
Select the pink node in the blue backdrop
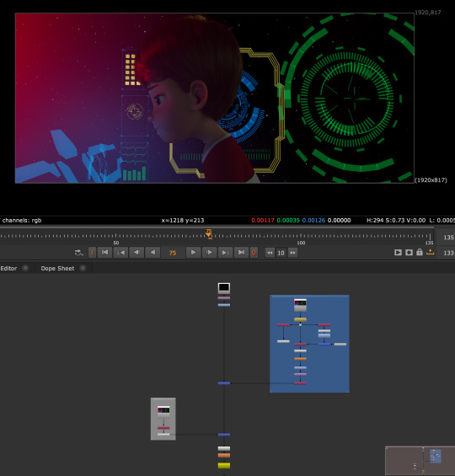point(300,374)
